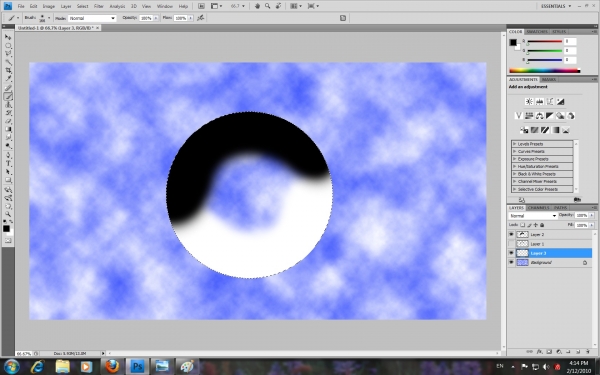
Task: Select the Clone Stamp tool
Action: [8, 105]
